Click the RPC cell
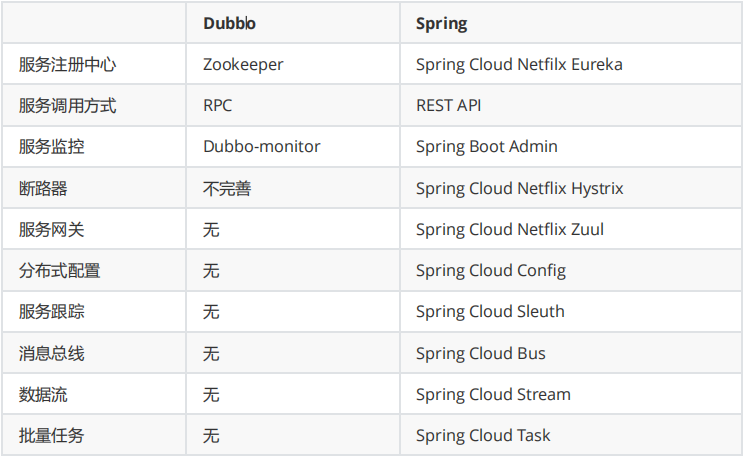Viewport: 744px width, 457px height. (x=218, y=105)
